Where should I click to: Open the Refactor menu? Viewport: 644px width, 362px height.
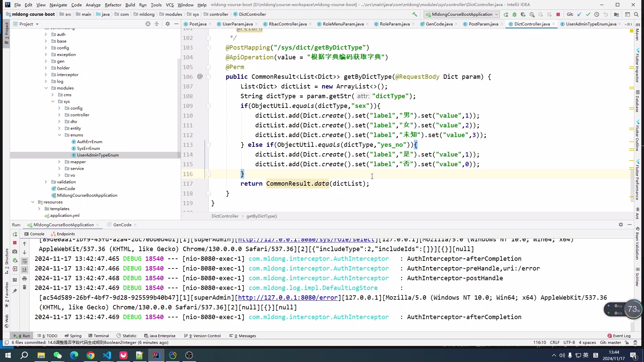[x=113, y=5]
